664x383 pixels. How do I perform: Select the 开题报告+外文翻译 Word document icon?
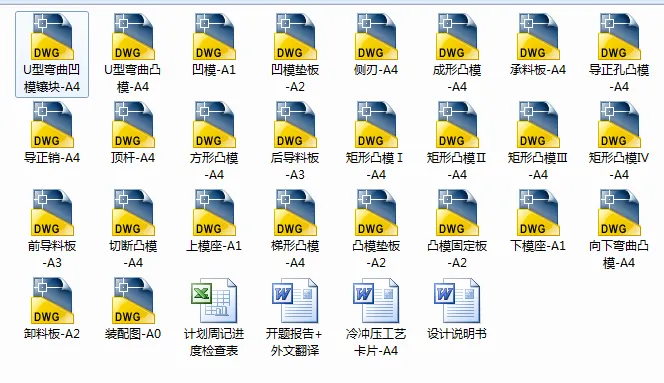(295, 301)
